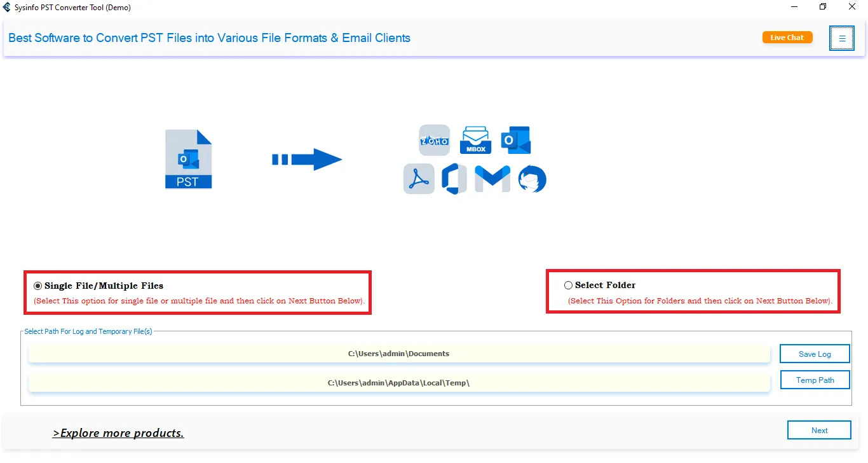This screenshot has height=463, width=868.
Task: Choose the PDF (Adobe Acrobat) format icon
Action: [x=419, y=179]
